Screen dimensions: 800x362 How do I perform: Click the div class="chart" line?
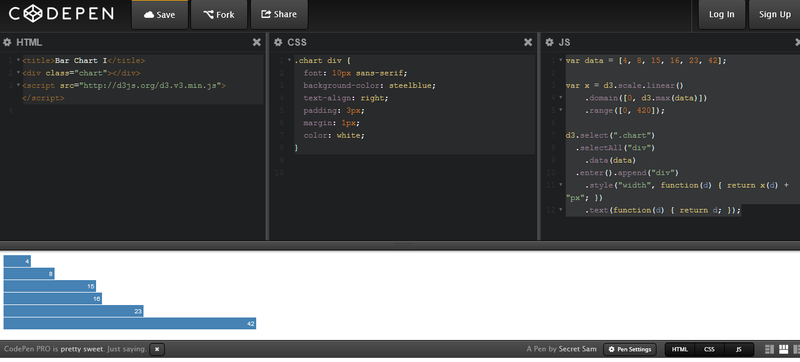(81, 73)
